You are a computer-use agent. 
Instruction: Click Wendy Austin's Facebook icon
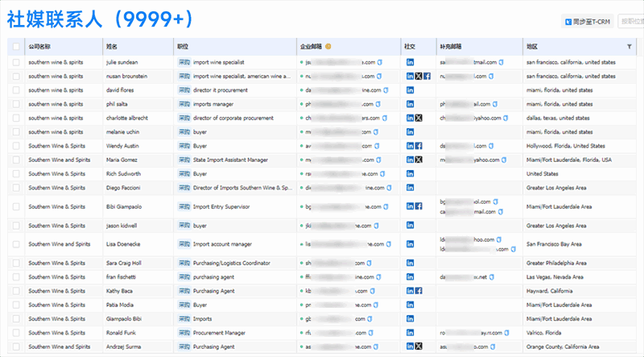(419, 146)
